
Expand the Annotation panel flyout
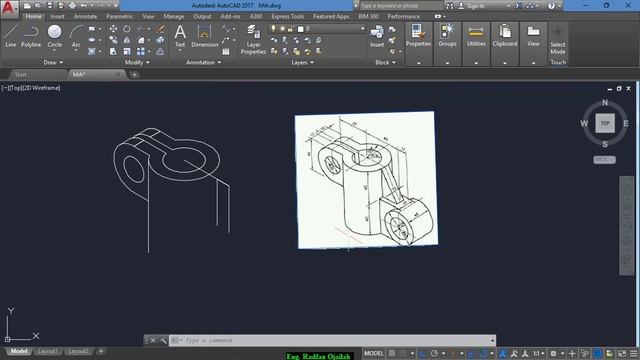pos(203,62)
